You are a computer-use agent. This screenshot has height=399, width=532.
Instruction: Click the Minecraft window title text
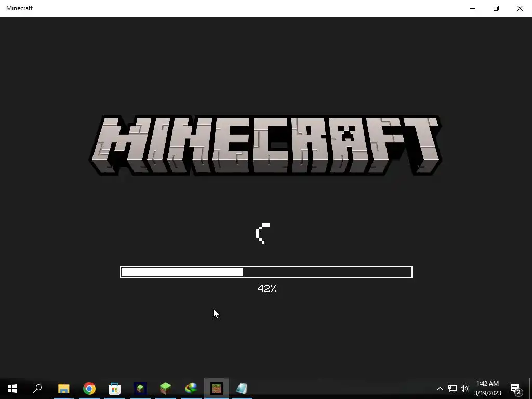pos(19,8)
